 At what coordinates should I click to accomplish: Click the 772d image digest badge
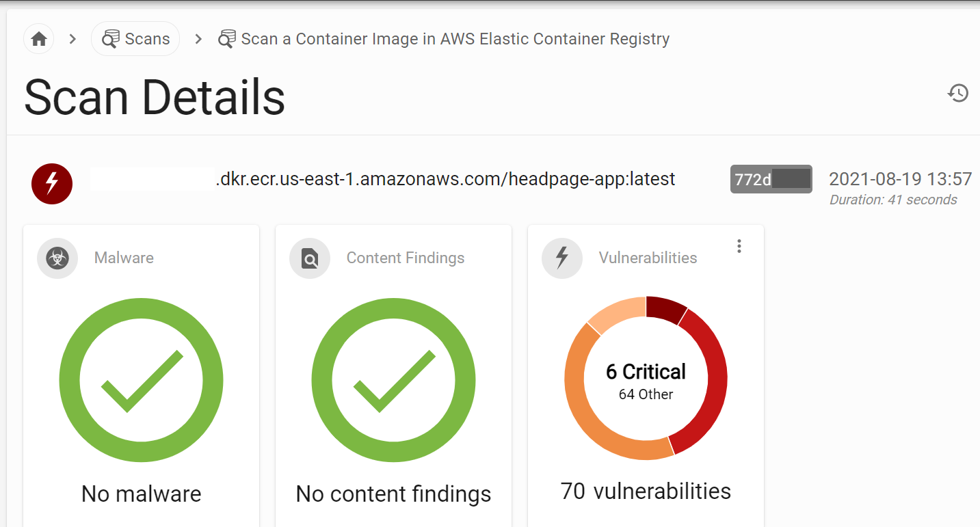(x=771, y=179)
